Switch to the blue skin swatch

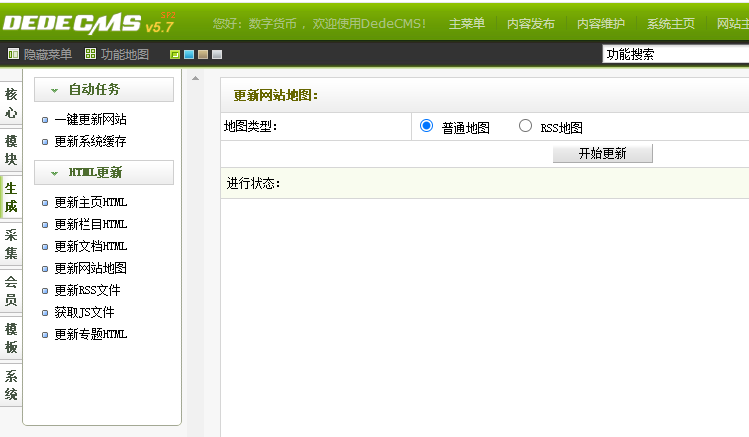189,54
